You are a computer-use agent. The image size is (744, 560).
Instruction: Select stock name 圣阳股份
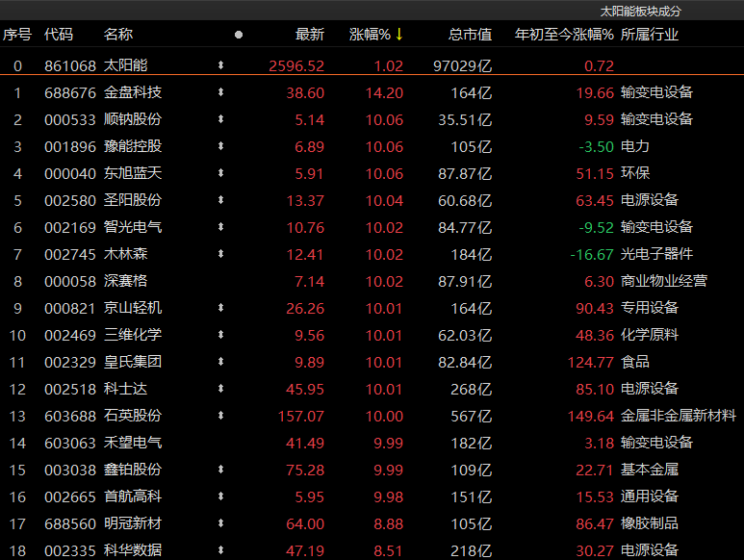[x=133, y=200]
